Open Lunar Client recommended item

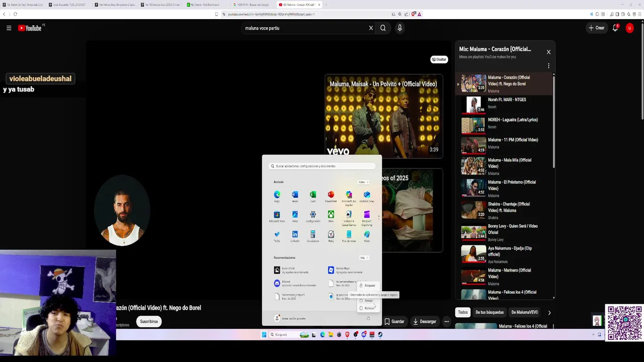point(292,270)
